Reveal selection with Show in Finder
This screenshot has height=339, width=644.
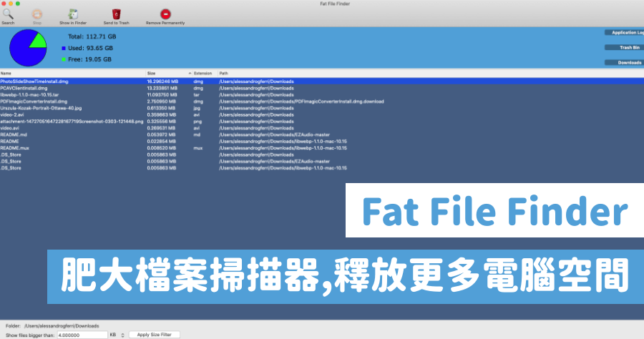73,16
